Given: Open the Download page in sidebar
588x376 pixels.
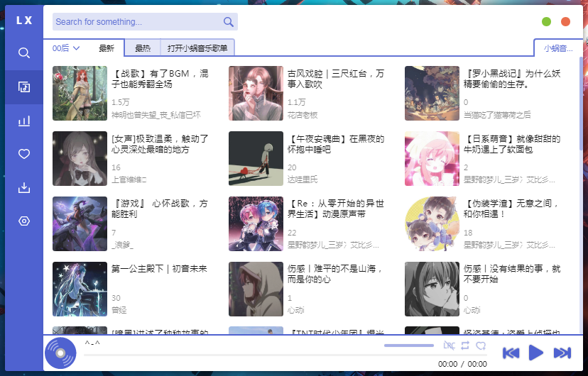Looking at the screenshot, I should [24, 187].
